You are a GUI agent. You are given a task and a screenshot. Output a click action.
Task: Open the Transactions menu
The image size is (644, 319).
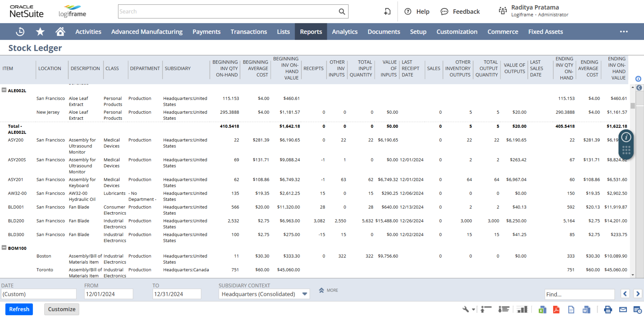[x=249, y=32]
